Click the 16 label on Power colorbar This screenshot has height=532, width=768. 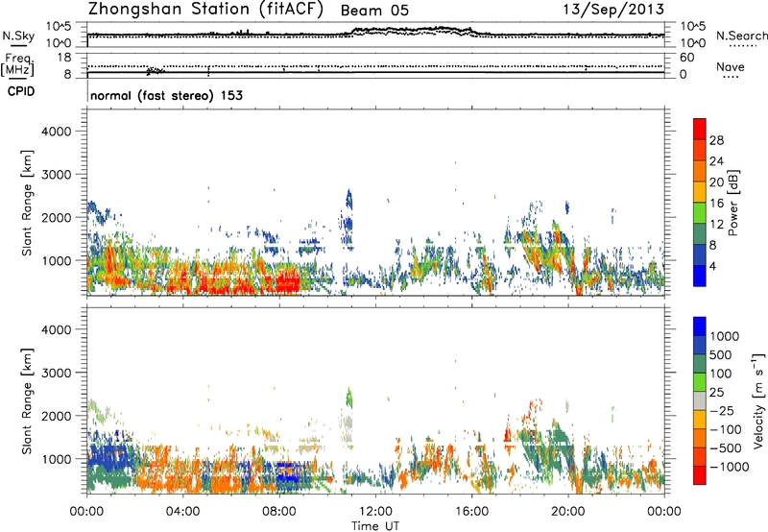[716, 203]
